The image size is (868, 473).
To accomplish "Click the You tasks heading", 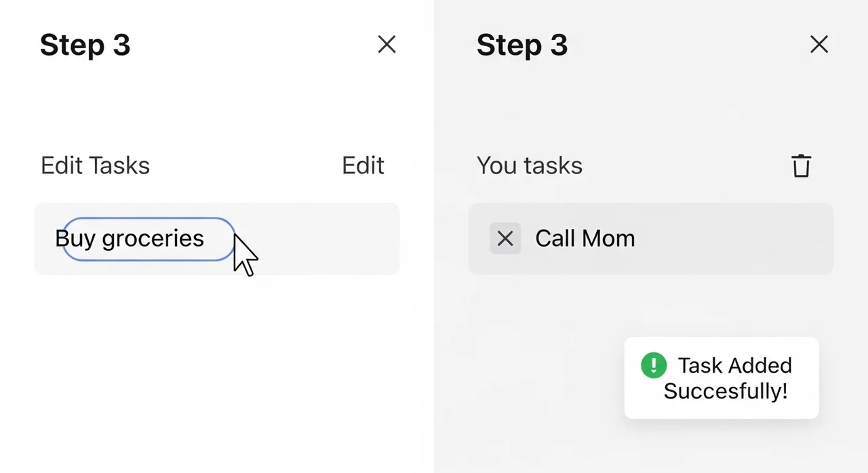I will pos(529,165).
